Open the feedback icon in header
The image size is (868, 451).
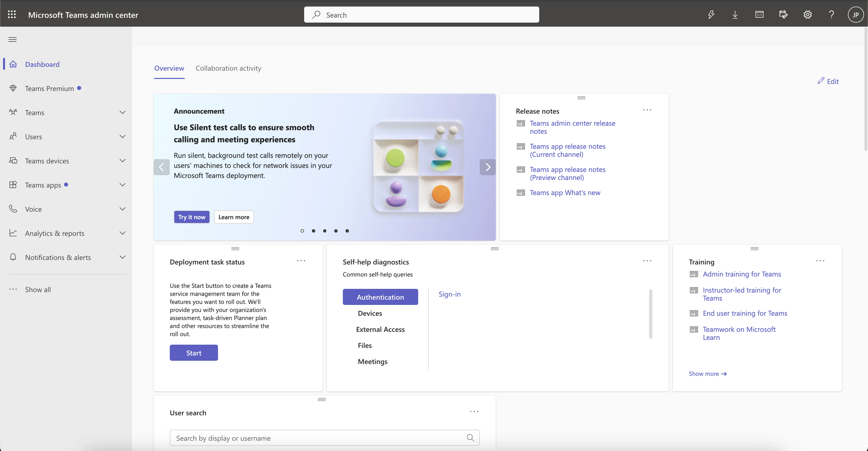tap(783, 15)
